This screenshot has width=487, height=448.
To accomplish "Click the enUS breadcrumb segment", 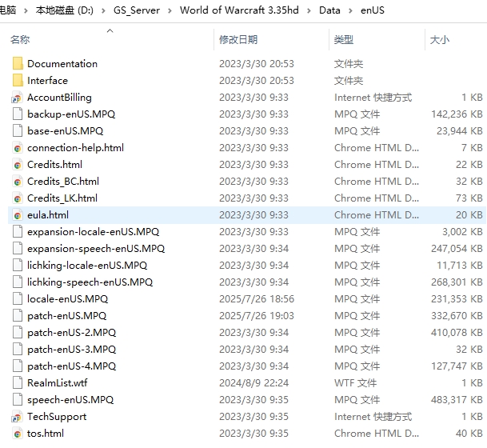I will pos(373,10).
